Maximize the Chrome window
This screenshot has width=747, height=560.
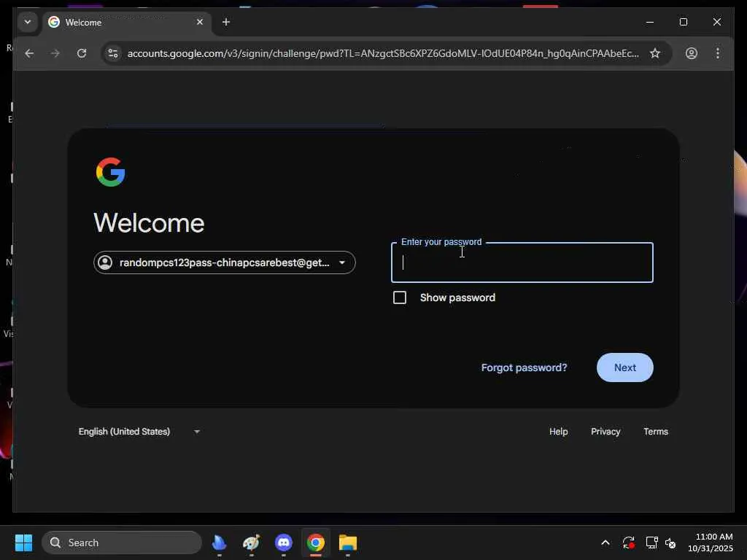(683, 22)
